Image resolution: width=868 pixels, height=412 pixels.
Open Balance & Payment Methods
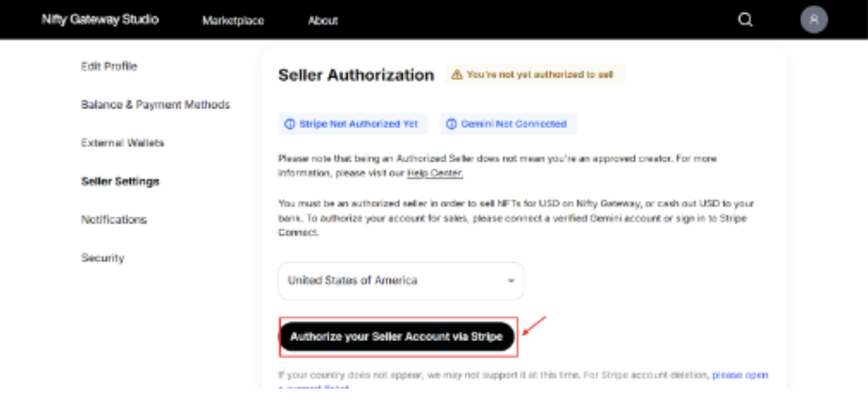pyautogui.click(x=155, y=105)
